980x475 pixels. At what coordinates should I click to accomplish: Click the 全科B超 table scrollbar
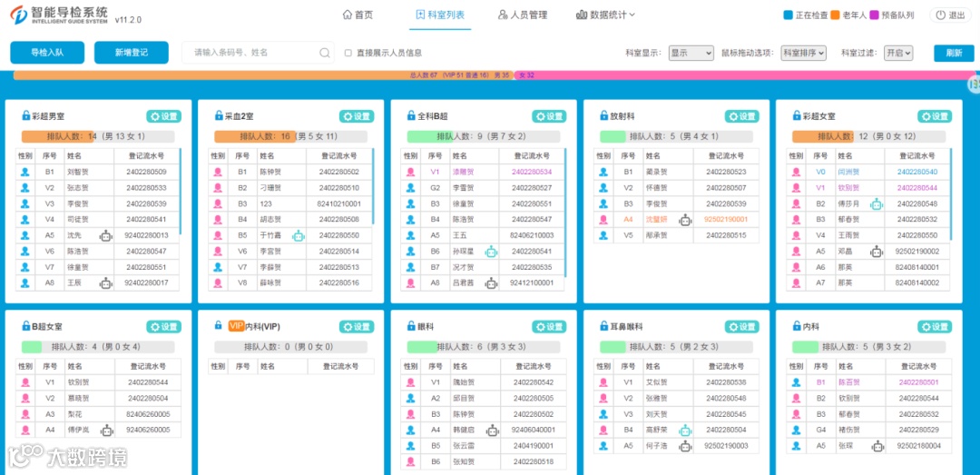[565, 213]
